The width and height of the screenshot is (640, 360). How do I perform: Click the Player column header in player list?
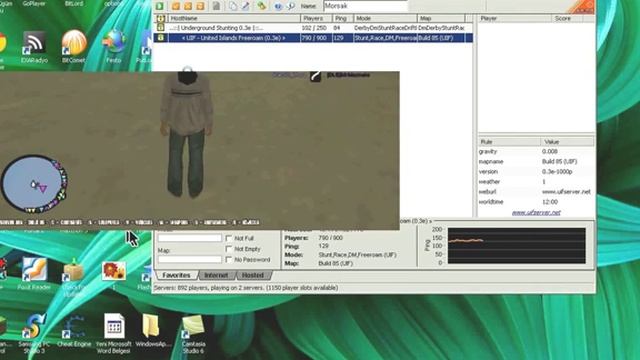[514, 18]
